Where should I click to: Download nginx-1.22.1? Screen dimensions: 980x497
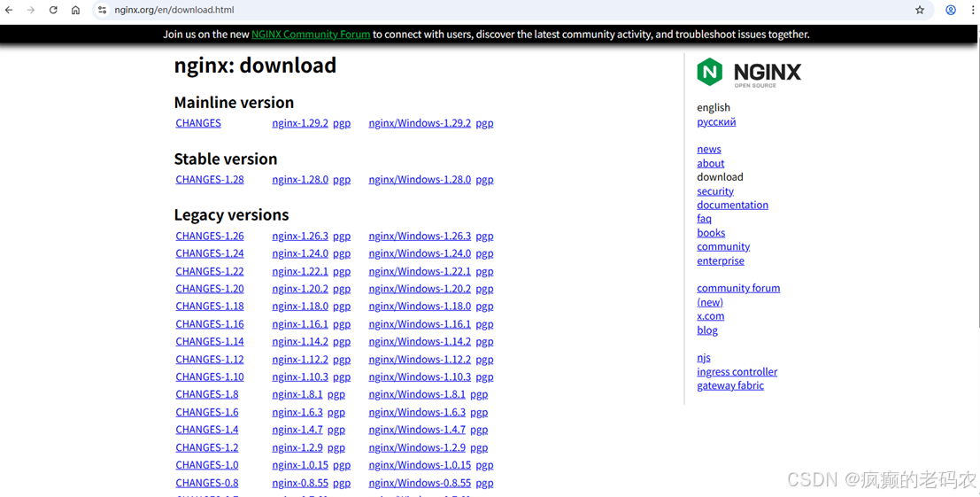click(x=300, y=271)
